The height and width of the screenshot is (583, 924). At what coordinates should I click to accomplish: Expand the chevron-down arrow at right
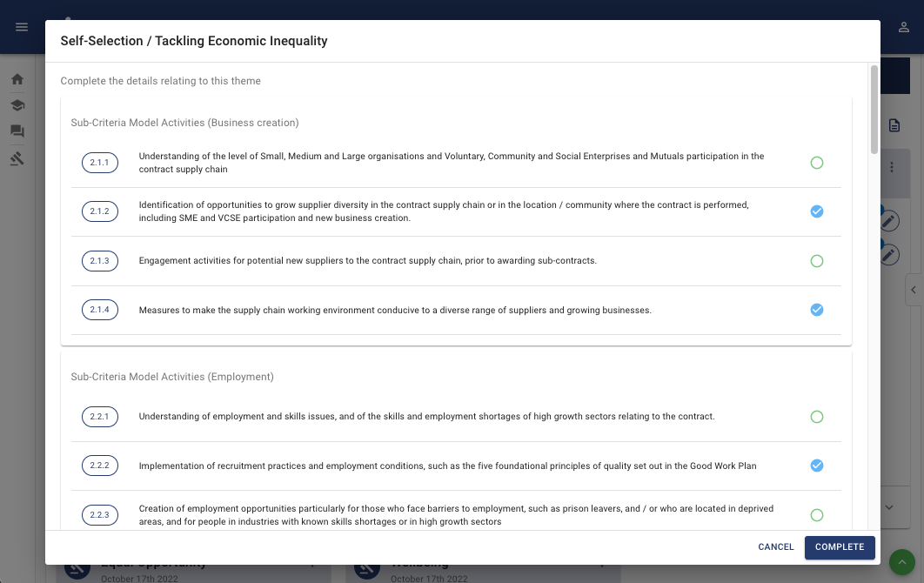pyautogui.click(x=889, y=507)
